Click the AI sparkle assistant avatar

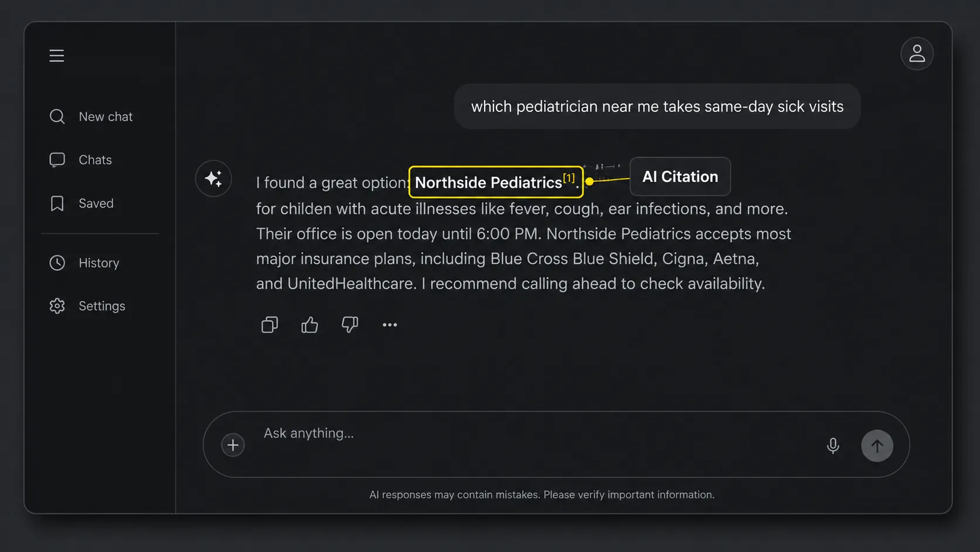tap(213, 178)
